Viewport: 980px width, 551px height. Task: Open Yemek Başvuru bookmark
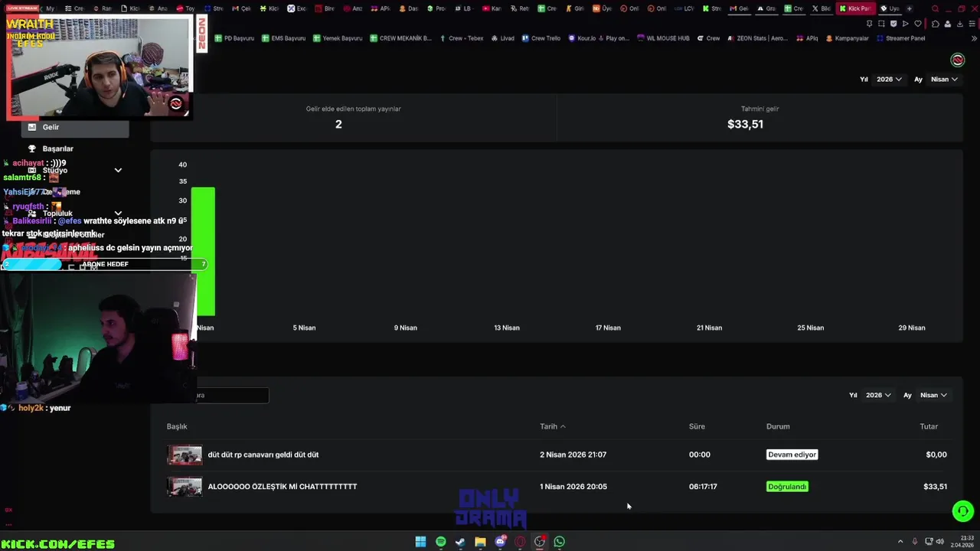point(337,38)
